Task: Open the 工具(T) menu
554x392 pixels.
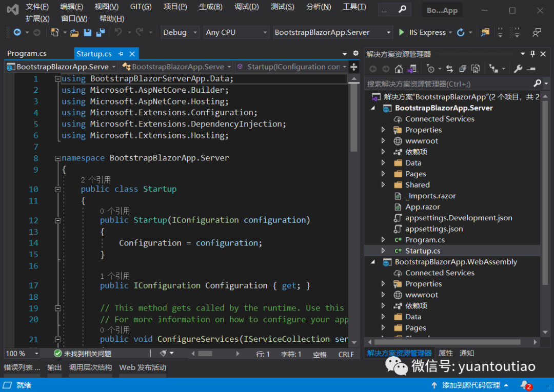Action: click(x=354, y=7)
